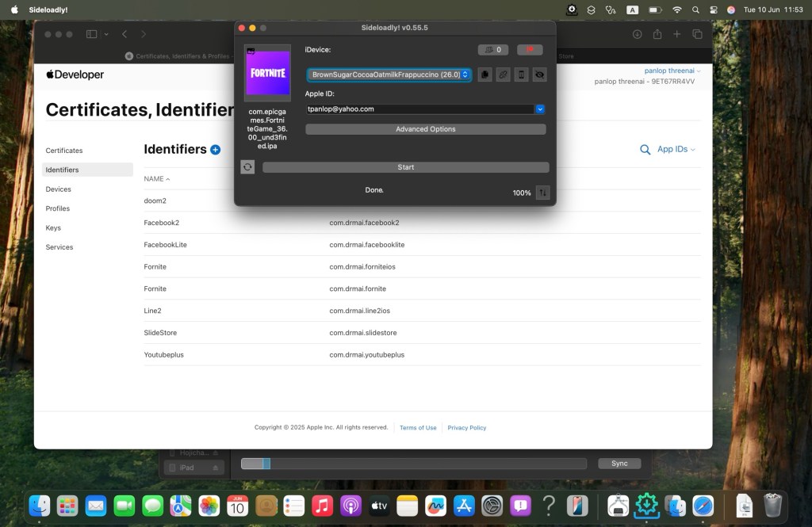This screenshot has width=812, height=527.
Task: Open the Privacy Policy link
Action: [x=466, y=428]
